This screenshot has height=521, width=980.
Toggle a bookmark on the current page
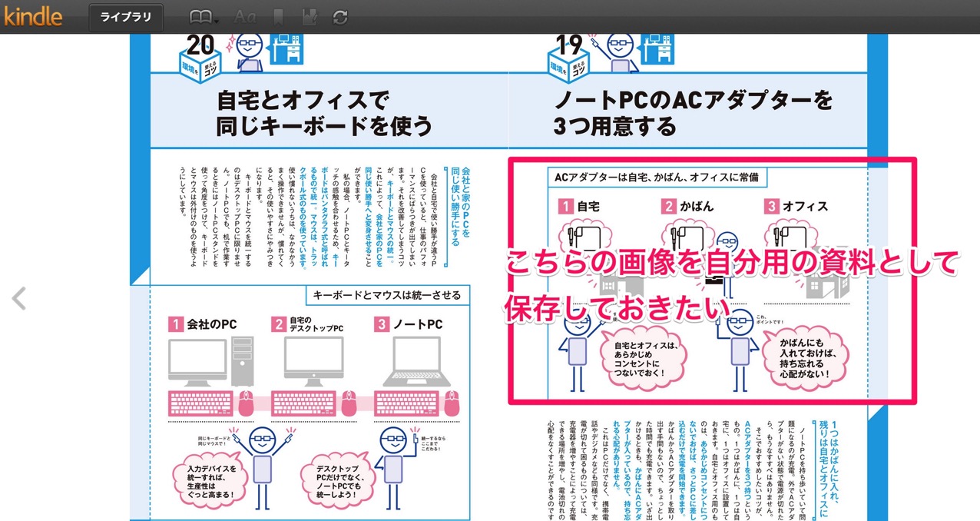(x=279, y=16)
